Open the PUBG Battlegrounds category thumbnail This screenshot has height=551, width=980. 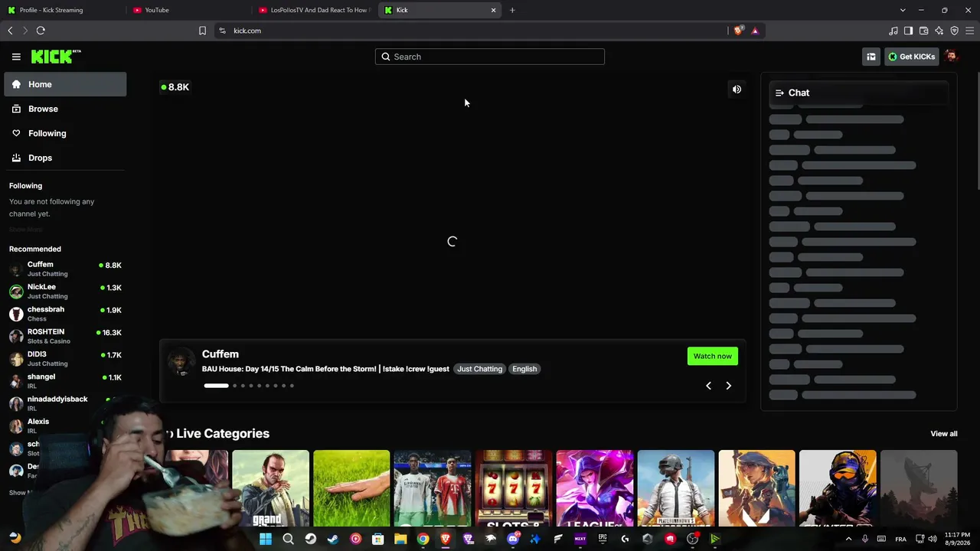[x=676, y=488]
